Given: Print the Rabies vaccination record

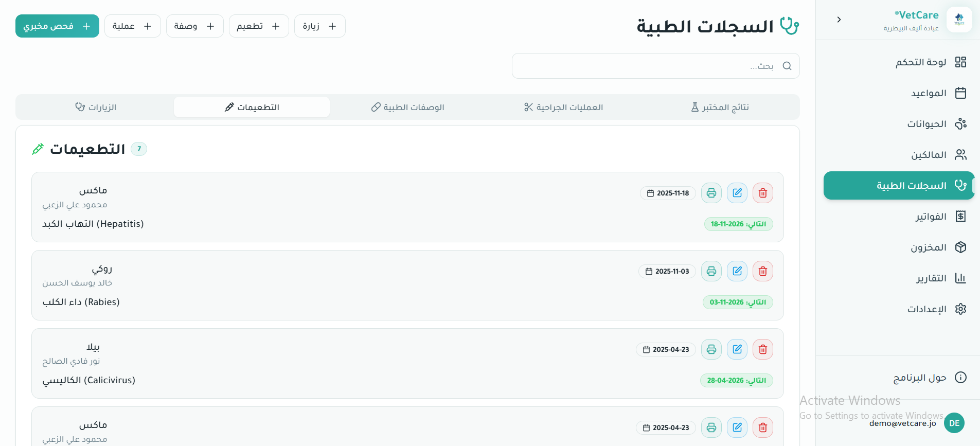Looking at the screenshot, I should tap(711, 271).
